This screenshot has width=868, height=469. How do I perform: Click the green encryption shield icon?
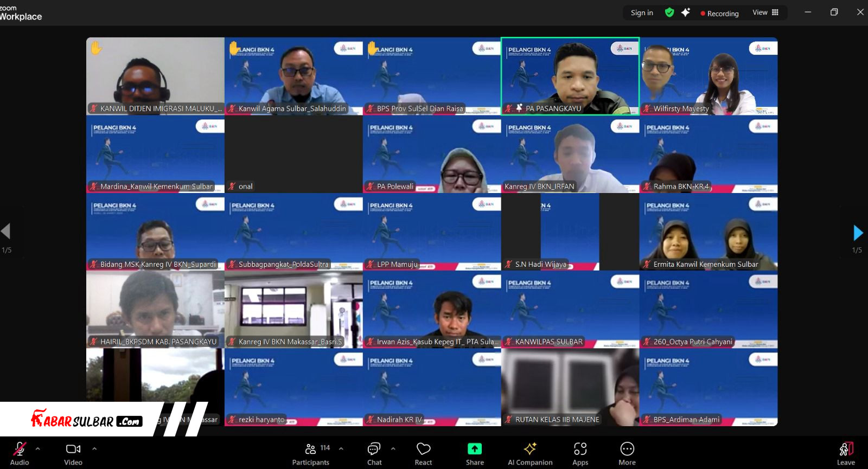tap(669, 12)
